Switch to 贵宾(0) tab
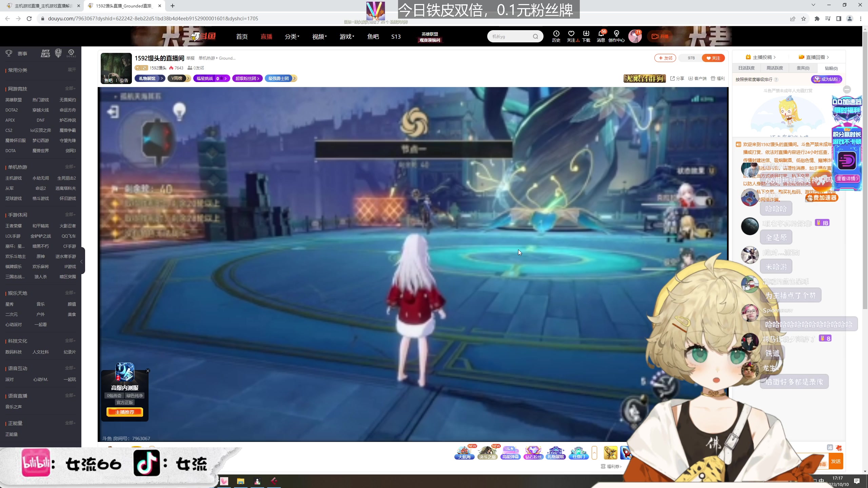This screenshot has width=868, height=488. (803, 68)
